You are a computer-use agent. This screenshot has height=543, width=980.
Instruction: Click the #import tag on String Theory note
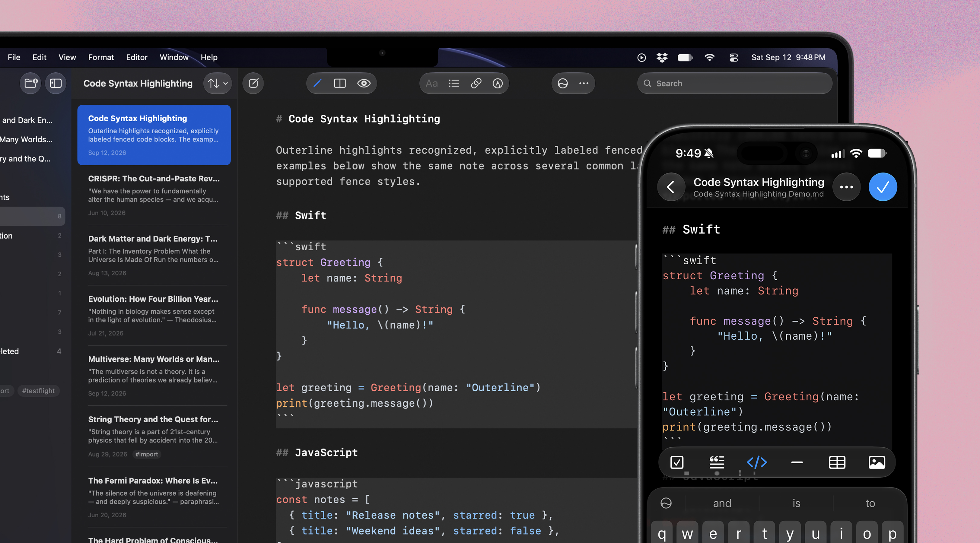(x=146, y=454)
